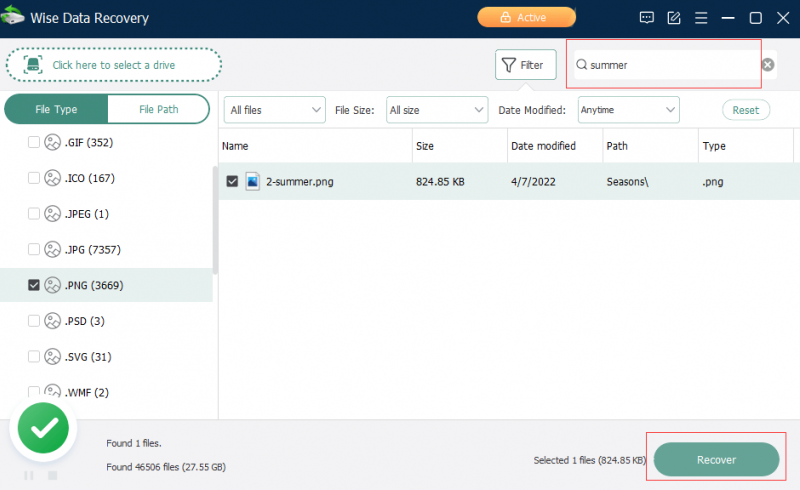This screenshot has height=490, width=800.
Task: Click the drive scan icon in the drive selector
Action: (x=33, y=65)
